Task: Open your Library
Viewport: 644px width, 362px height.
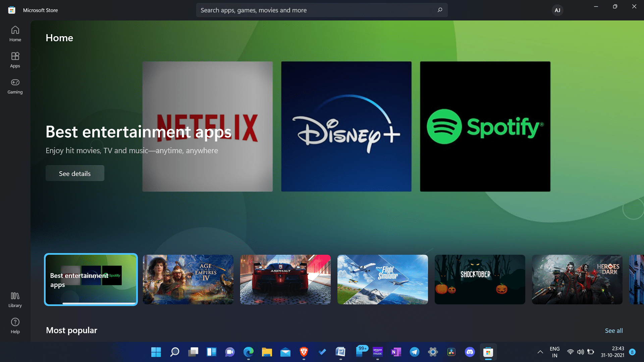Action: (x=15, y=299)
